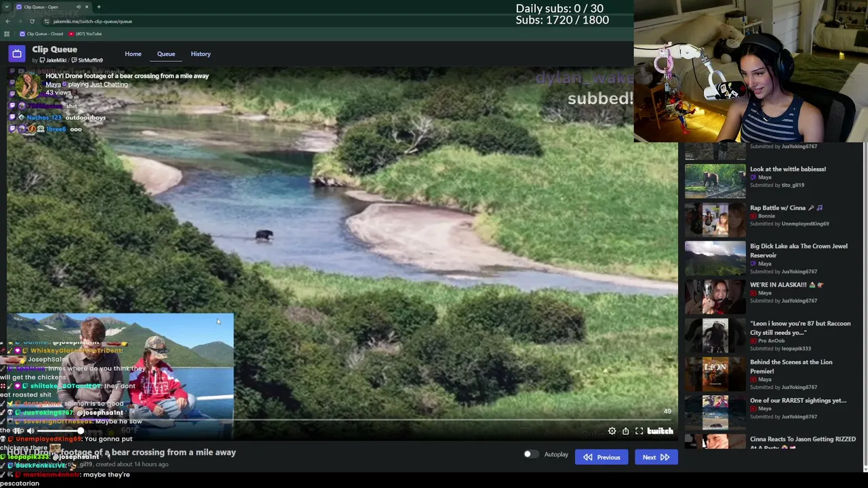Open the SirMuffin9 Twitch link
Image resolution: width=868 pixels, height=488 pixels.
[87, 60]
